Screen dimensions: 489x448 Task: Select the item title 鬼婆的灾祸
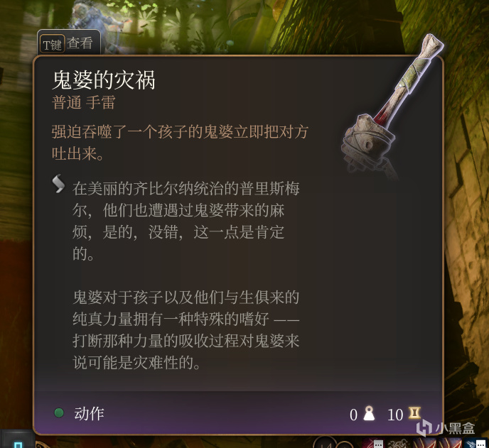tap(104, 80)
